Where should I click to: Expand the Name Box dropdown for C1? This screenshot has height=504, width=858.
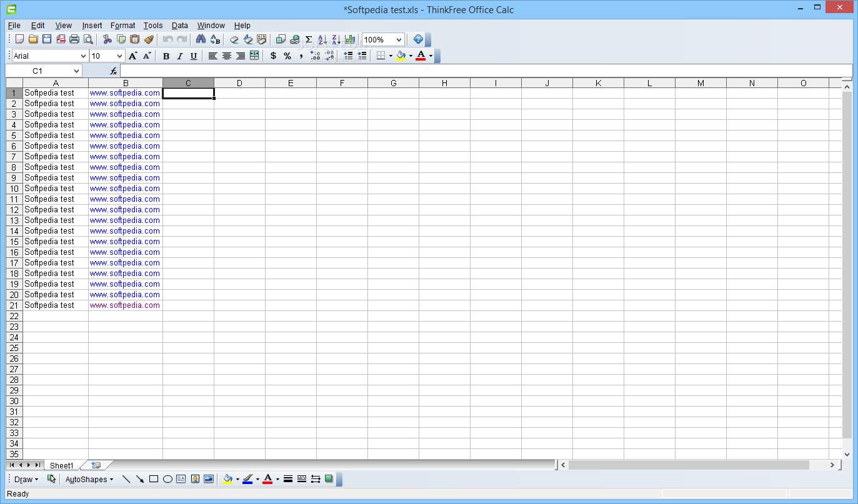[77, 71]
